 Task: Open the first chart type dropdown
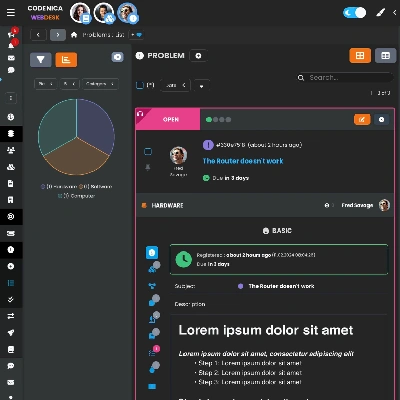click(45, 84)
